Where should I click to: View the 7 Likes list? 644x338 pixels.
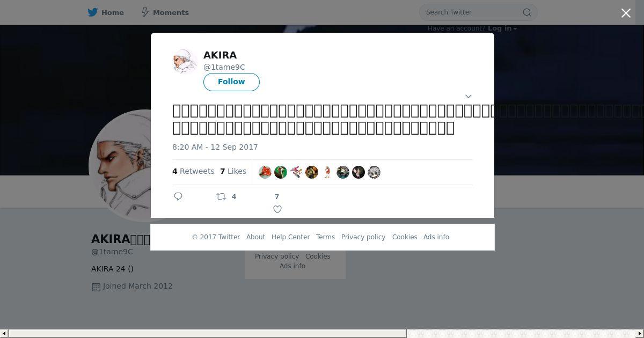233,171
